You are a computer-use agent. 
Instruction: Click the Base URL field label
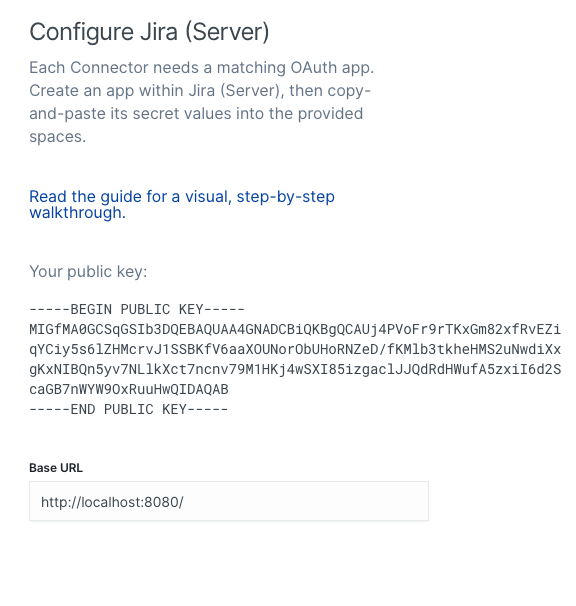click(56, 468)
